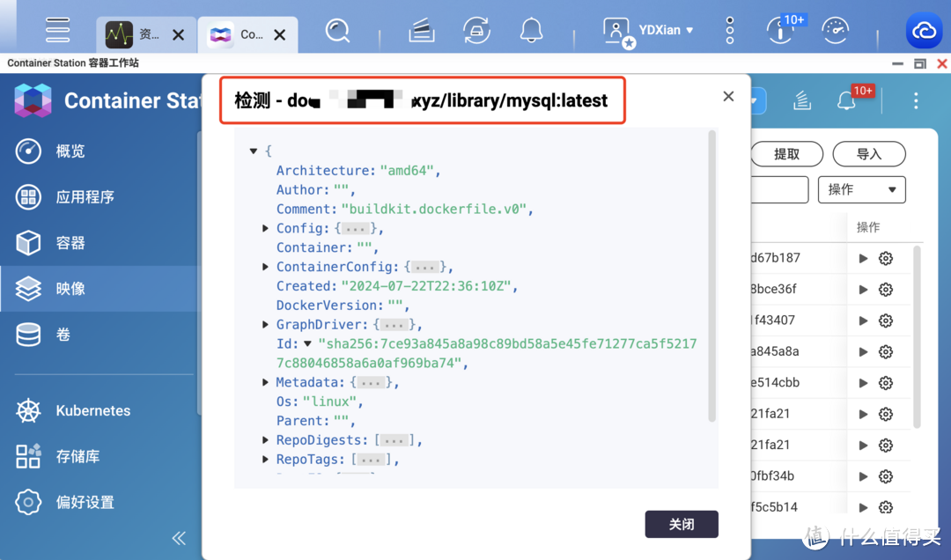This screenshot has height=560, width=951.
Task: Click the search magnifier icon in top toolbar
Action: pyautogui.click(x=337, y=29)
